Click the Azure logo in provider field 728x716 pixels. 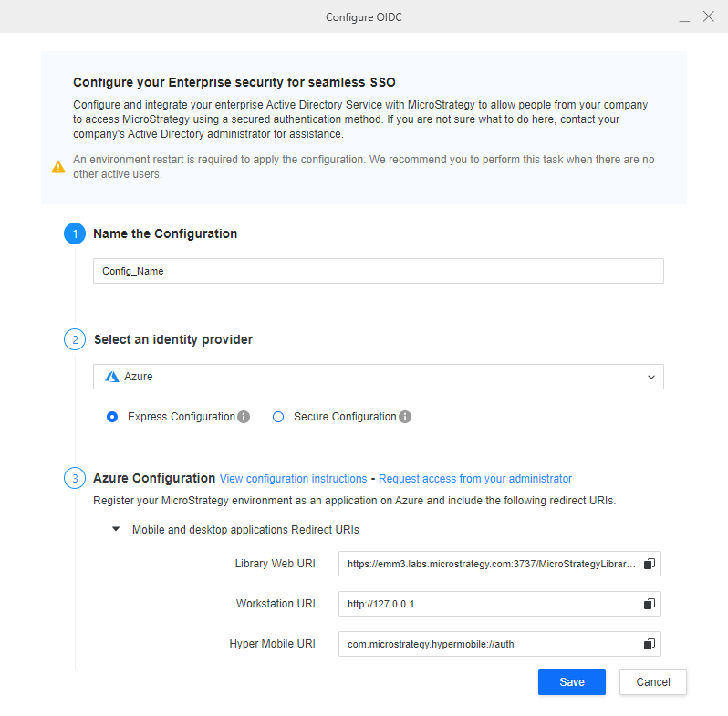click(x=112, y=377)
